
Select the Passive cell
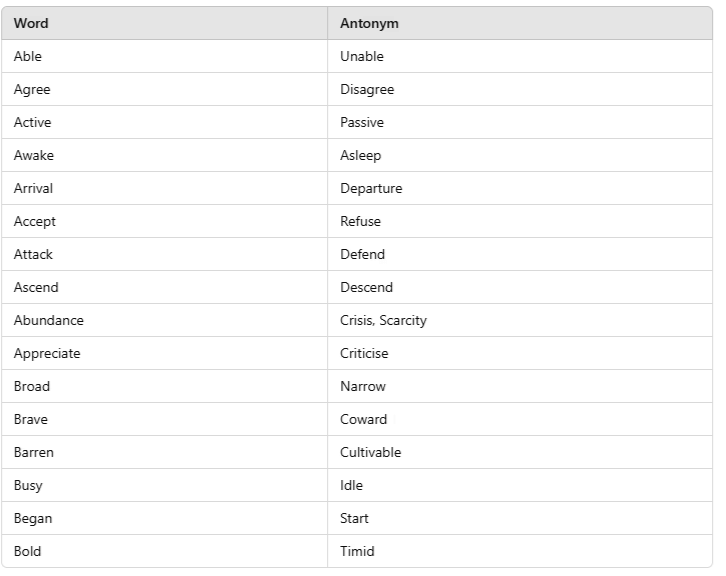(x=362, y=122)
